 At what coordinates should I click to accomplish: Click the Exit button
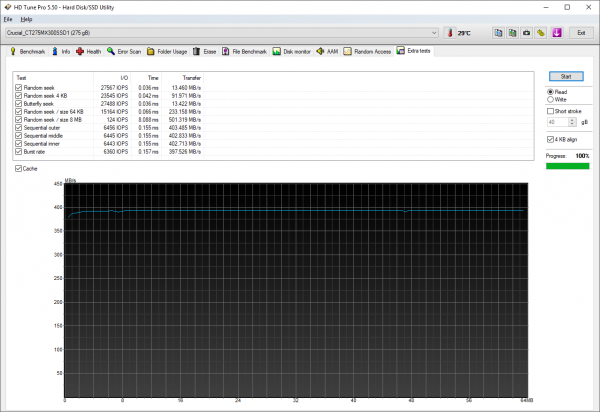point(581,33)
